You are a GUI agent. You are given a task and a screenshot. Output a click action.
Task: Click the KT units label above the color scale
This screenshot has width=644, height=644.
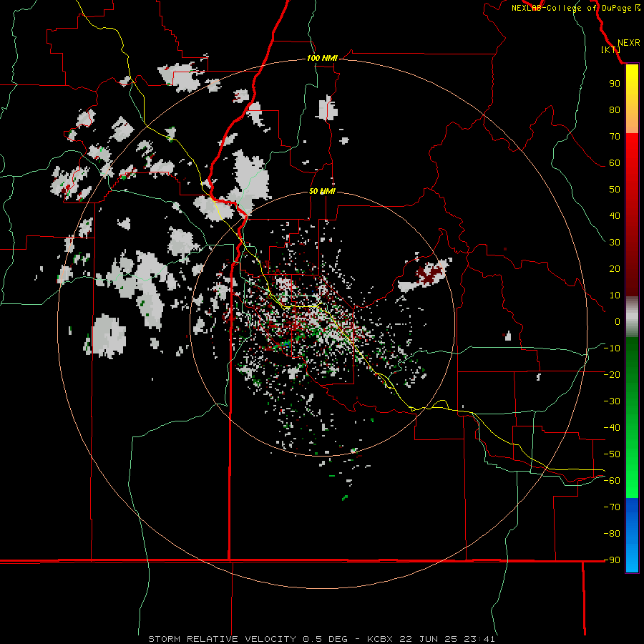611,49
